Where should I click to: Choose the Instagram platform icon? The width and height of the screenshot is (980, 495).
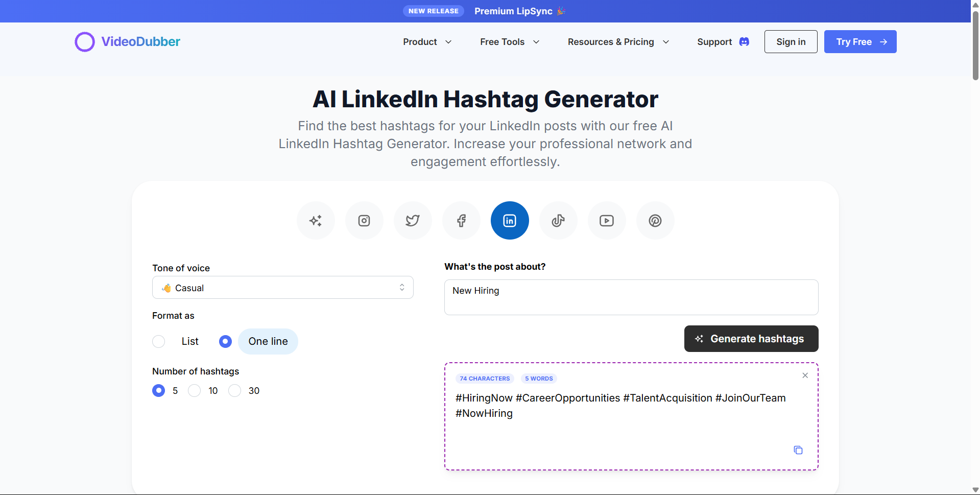pos(364,221)
